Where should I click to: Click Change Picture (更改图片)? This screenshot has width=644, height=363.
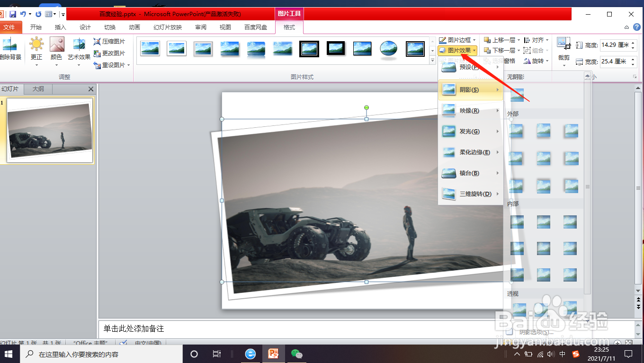(109, 53)
